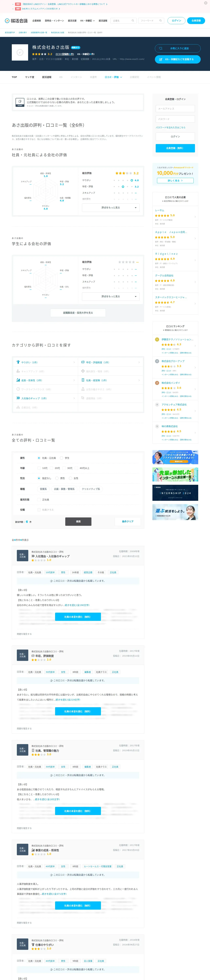The width and height of the screenshot is (210, 980).
Task: Click the header ログイン button
Action: click(x=176, y=21)
